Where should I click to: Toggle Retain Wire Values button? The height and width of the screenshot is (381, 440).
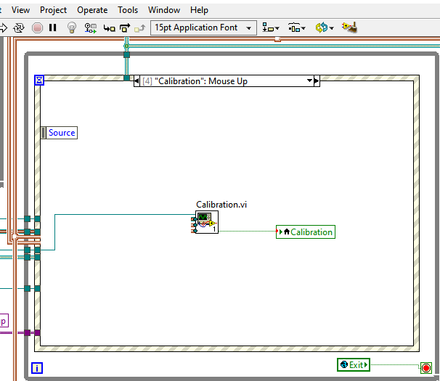pos(90,28)
